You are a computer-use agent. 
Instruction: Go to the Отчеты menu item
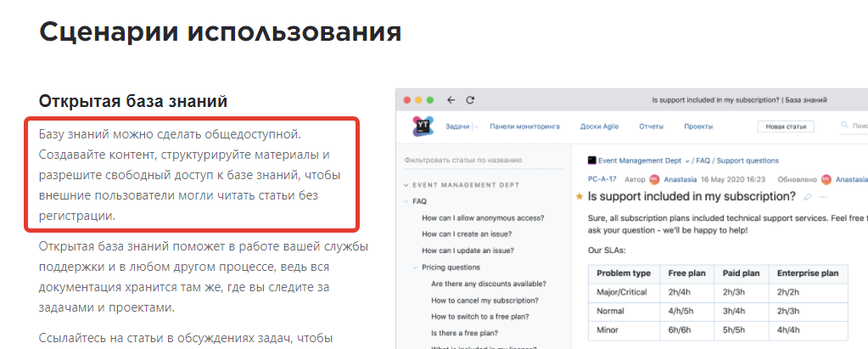(651, 127)
